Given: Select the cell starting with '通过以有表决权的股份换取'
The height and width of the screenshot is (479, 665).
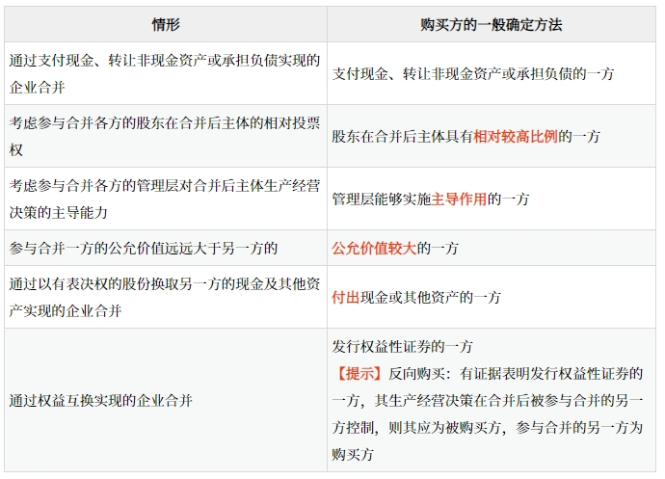Looking at the screenshot, I should tap(164, 297).
